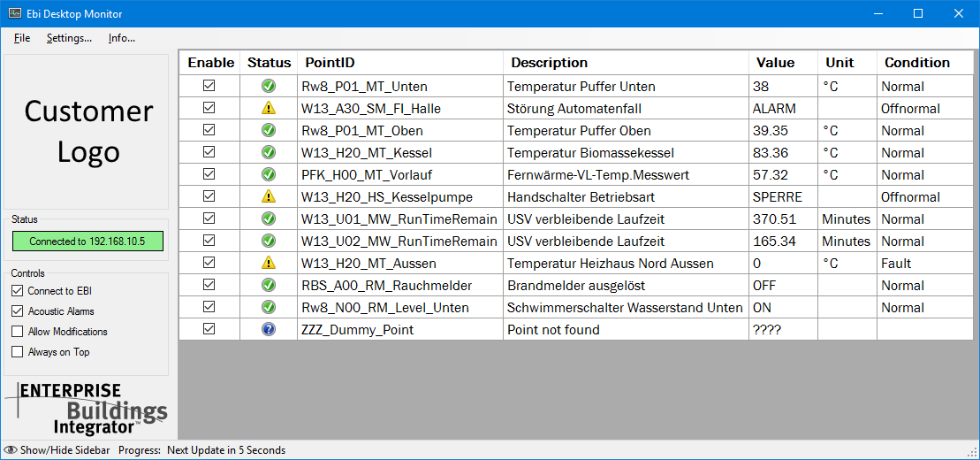
Task: Click Fernwärme-VL-Temp.Messwert description cell
Action: [627, 174]
